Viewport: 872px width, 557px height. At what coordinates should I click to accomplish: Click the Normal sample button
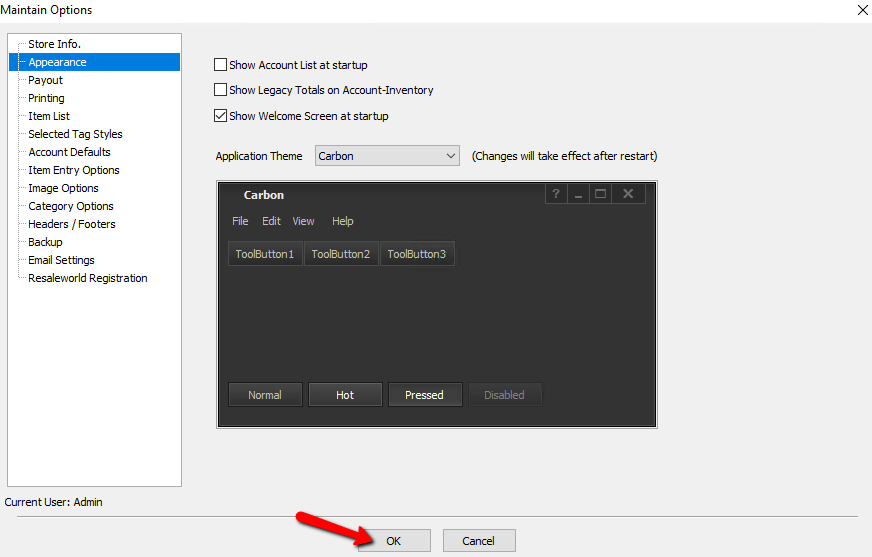[x=265, y=395]
